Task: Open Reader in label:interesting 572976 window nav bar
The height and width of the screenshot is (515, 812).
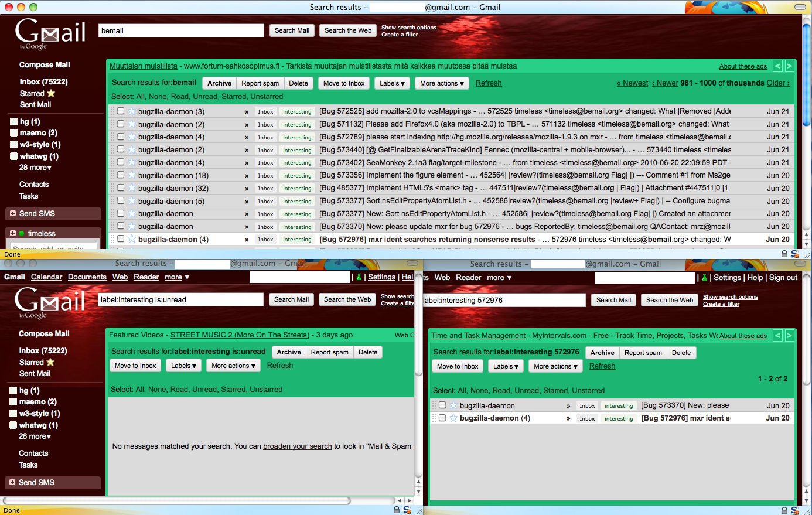Action: pyautogui.click(x=469, y=278)
